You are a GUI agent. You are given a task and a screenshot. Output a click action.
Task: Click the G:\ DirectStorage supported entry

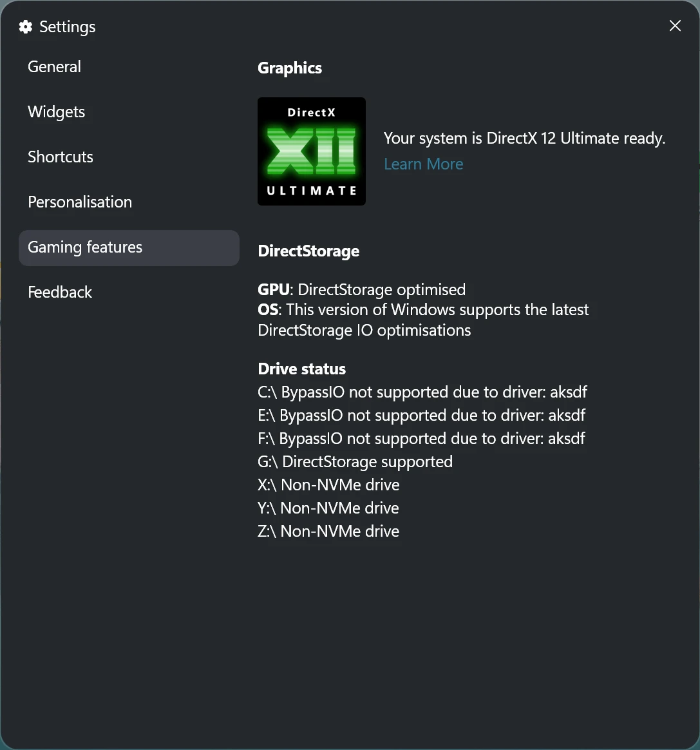pos(355,461)
